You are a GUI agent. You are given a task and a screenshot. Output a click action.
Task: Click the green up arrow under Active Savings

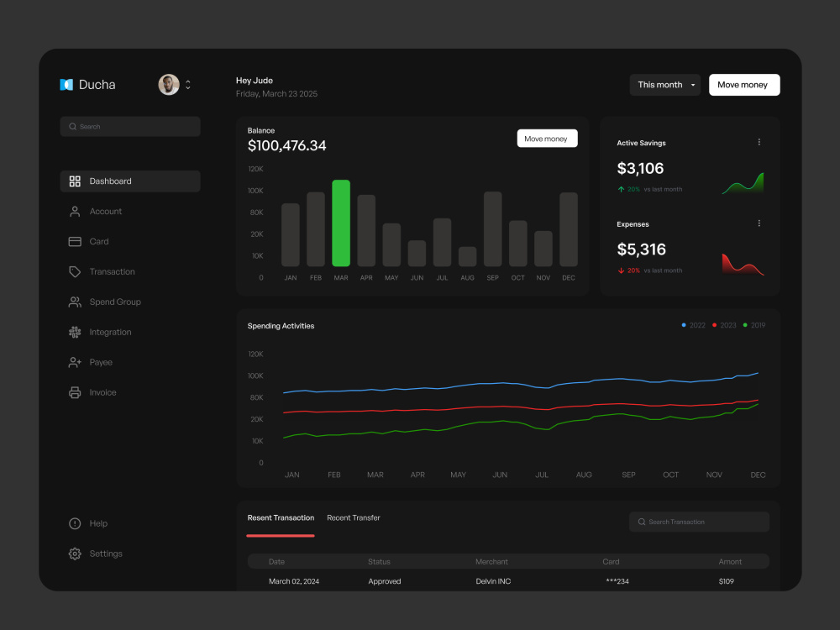621,189
